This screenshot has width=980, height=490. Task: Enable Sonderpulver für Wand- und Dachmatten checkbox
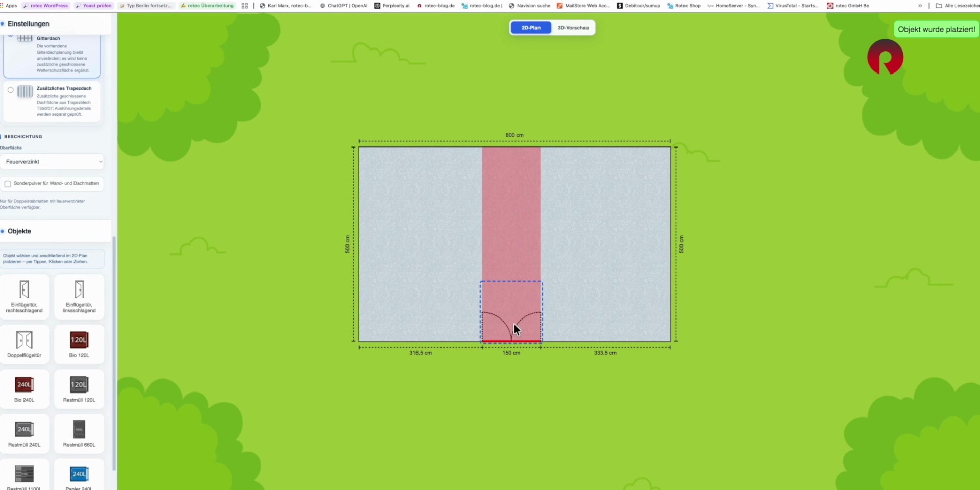pyautogui.click(x=8, y=184)
